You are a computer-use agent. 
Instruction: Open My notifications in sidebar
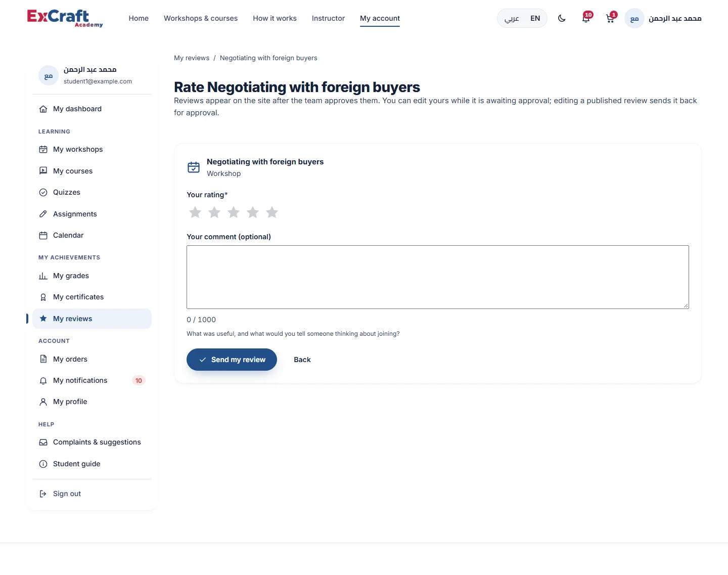[92, 380]
